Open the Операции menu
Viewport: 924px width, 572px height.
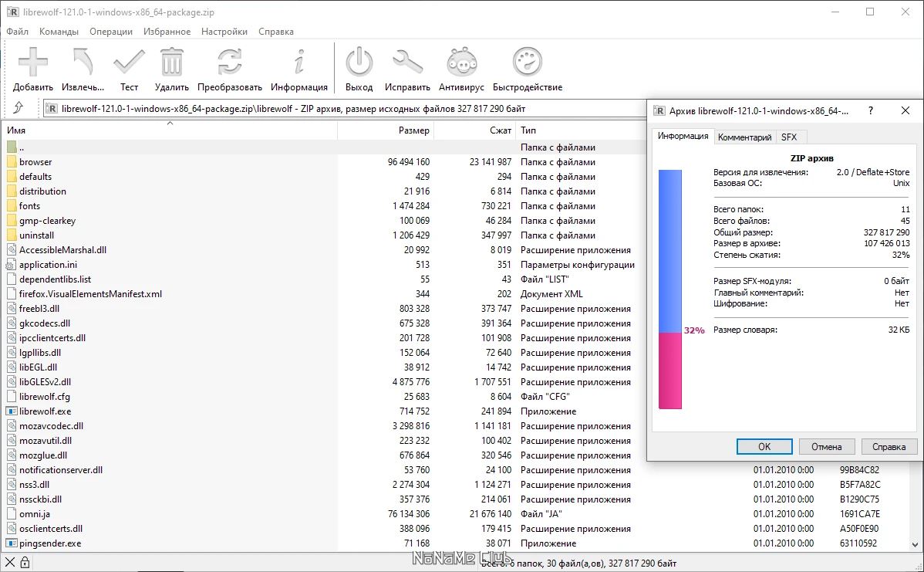pos(111,32)
